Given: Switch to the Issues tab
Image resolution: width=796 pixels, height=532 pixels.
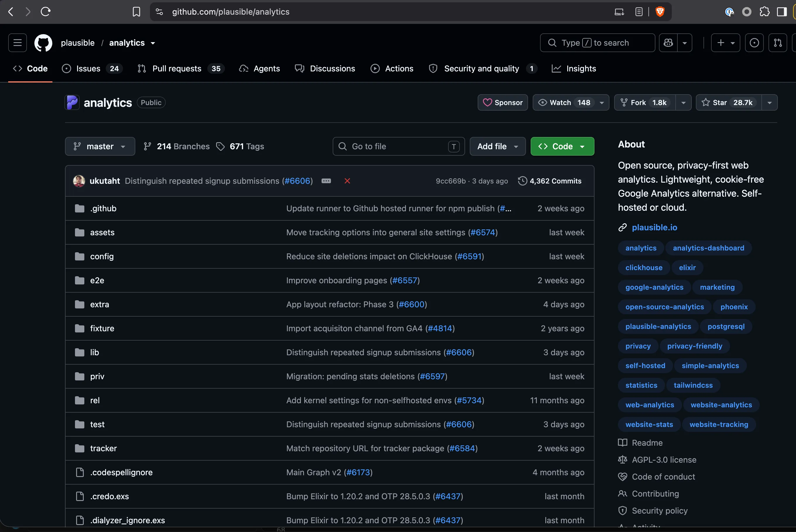Looking at the screenshot, I should point(92,68).
